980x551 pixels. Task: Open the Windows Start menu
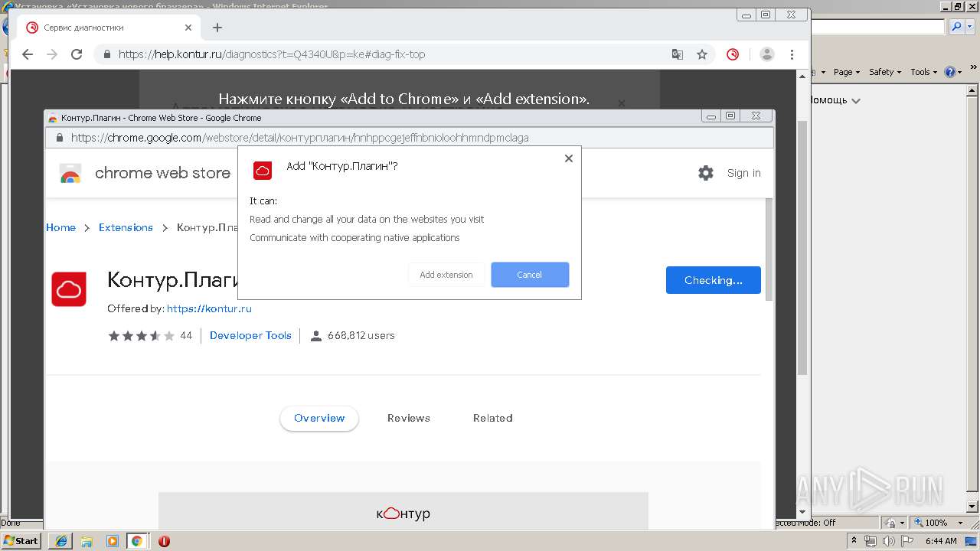pos(21,540)
